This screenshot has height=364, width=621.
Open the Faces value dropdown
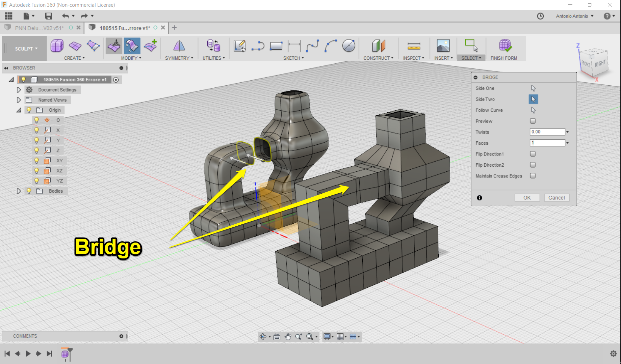[568, 143]
